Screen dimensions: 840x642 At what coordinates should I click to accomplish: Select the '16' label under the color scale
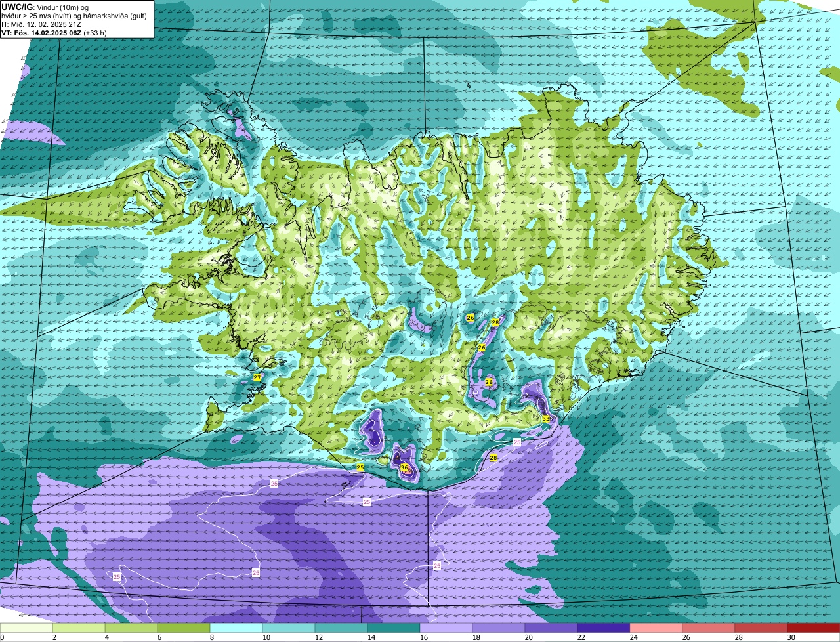(x=424, y=637)
